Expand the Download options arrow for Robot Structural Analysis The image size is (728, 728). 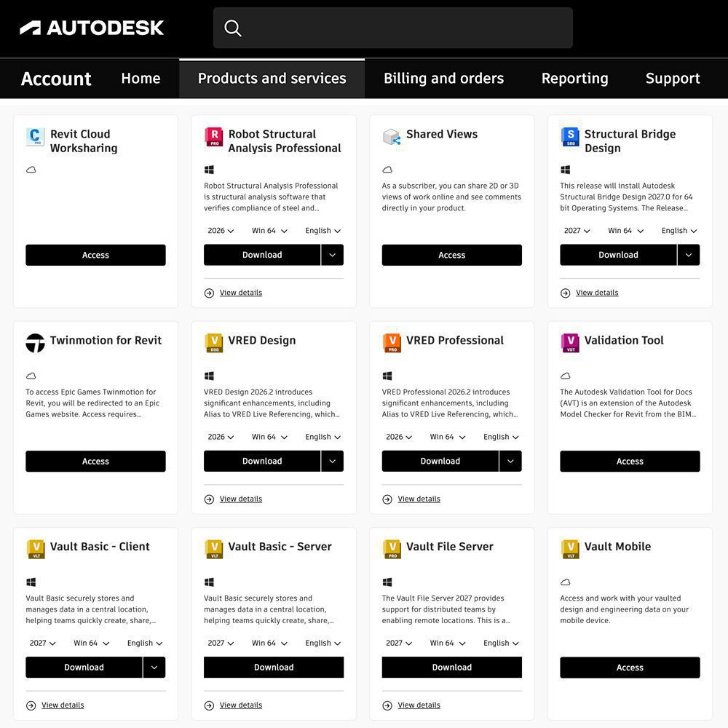coord(333,255)
